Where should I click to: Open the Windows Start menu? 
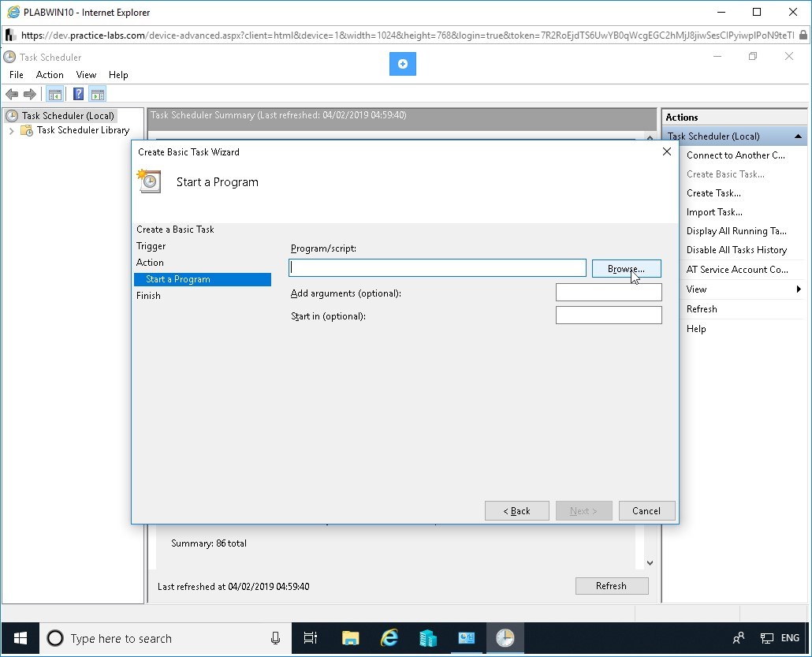pyautogui.click(x=20, y=638)
